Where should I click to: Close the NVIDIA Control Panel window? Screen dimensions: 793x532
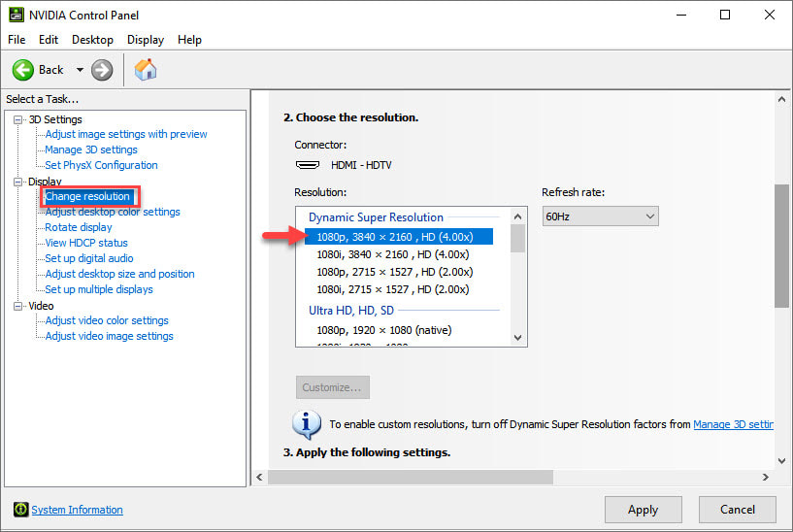point(770,15)
